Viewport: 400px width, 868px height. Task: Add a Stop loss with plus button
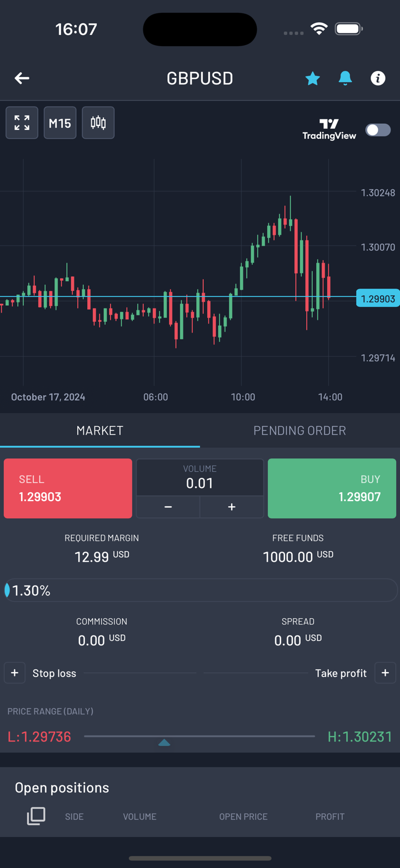point(15,673)
